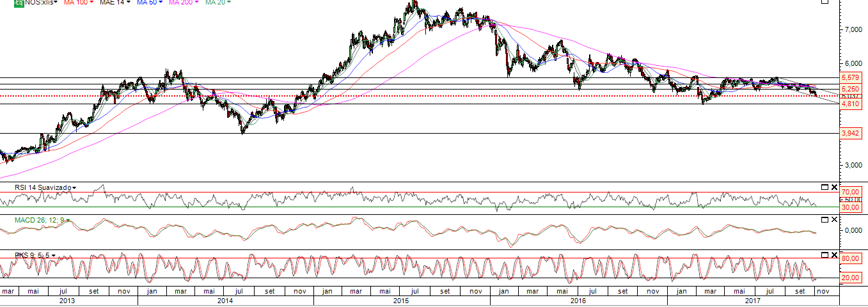Click the 2016 year label on timeline

(578, 300)
